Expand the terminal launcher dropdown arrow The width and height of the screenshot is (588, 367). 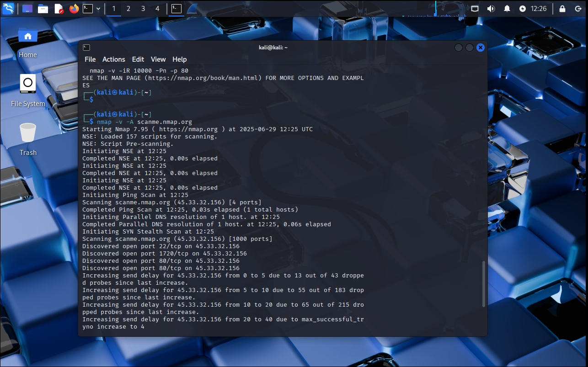[x=98, y=9]
